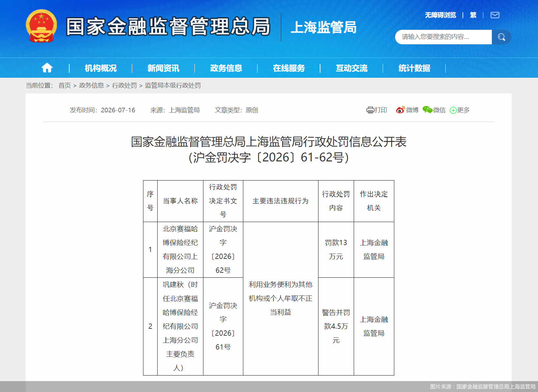Image resolution: width=538 pixels, height=392 pixels.
Task: Click 无障碍浏览 accessibility link
Action: tap(440, 15)
